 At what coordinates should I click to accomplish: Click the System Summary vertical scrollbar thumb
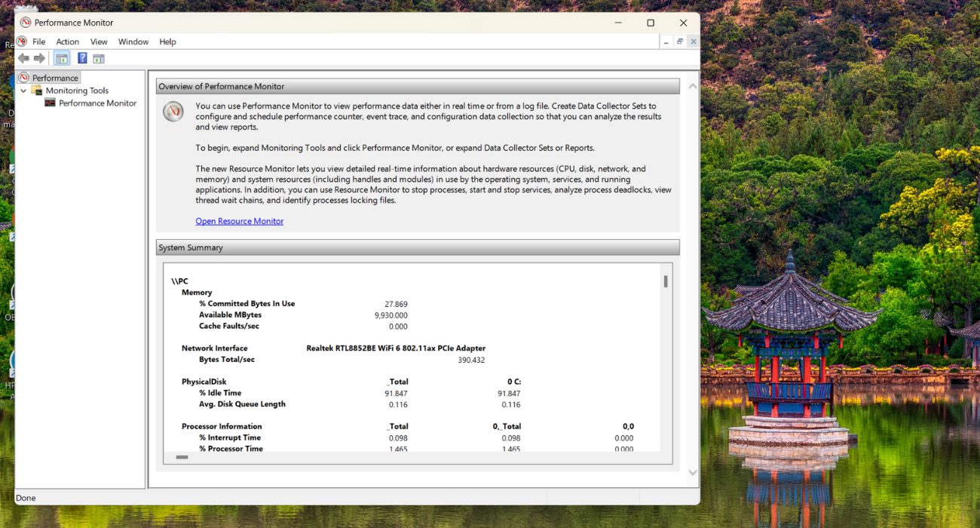666,281
